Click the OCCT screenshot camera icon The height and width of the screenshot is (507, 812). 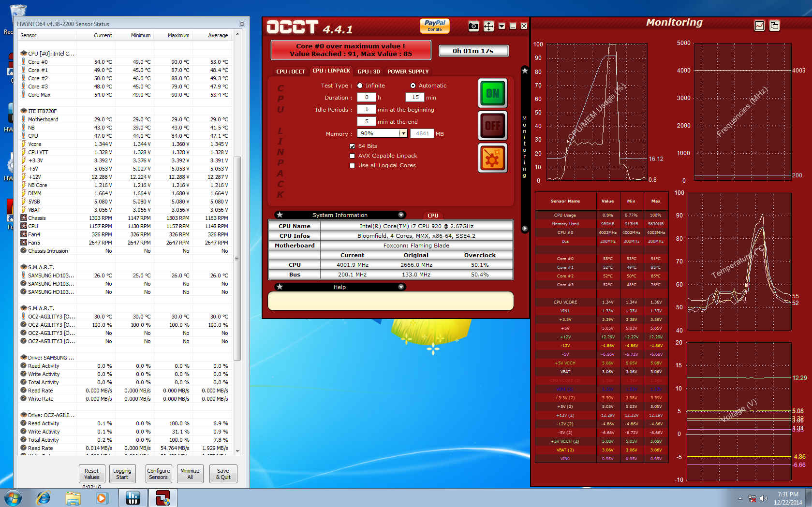click(473, 26)
